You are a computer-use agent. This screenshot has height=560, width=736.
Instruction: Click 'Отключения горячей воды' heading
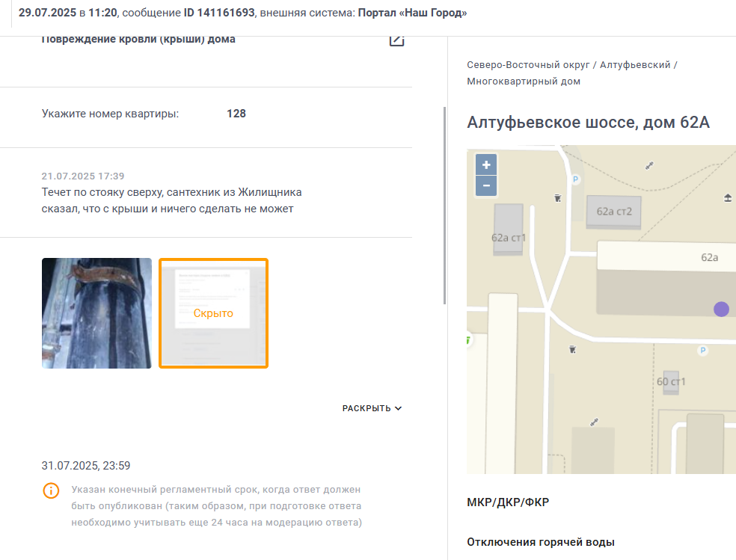click(x=541, y=542)
